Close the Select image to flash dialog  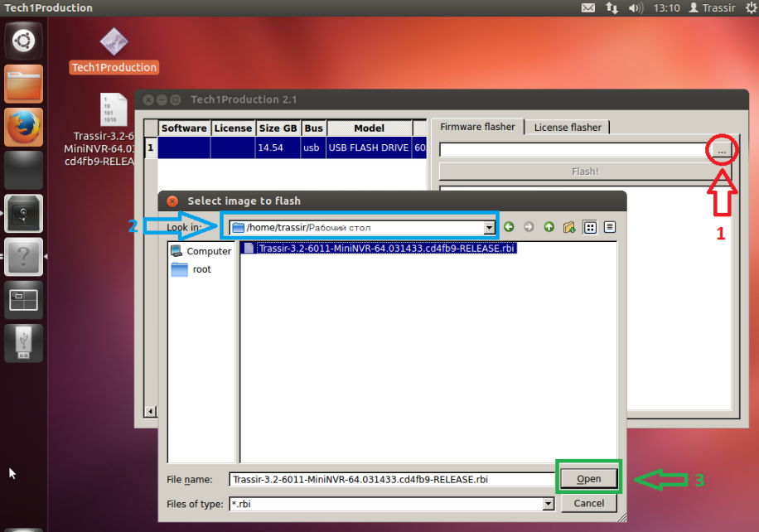pyautogui.click(x=172, y=201)
